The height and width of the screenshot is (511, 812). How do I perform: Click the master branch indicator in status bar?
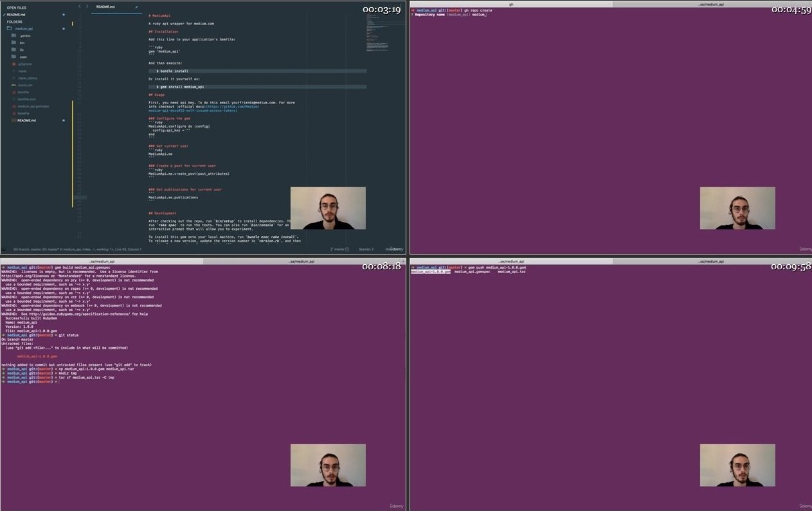pyautogui.click(x=339, y=249)
